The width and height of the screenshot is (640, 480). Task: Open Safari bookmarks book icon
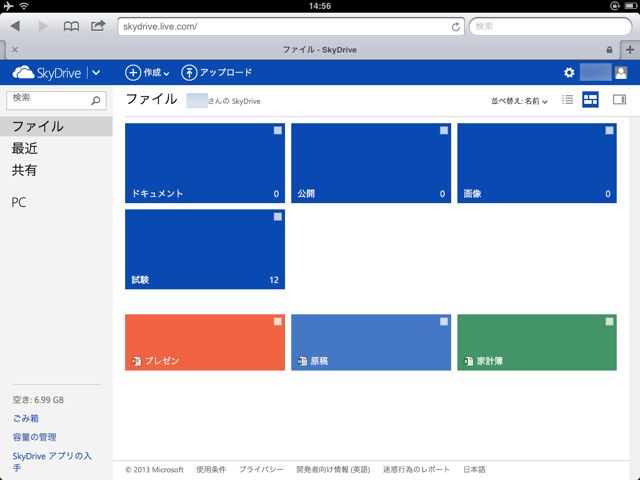coord(71,27)
